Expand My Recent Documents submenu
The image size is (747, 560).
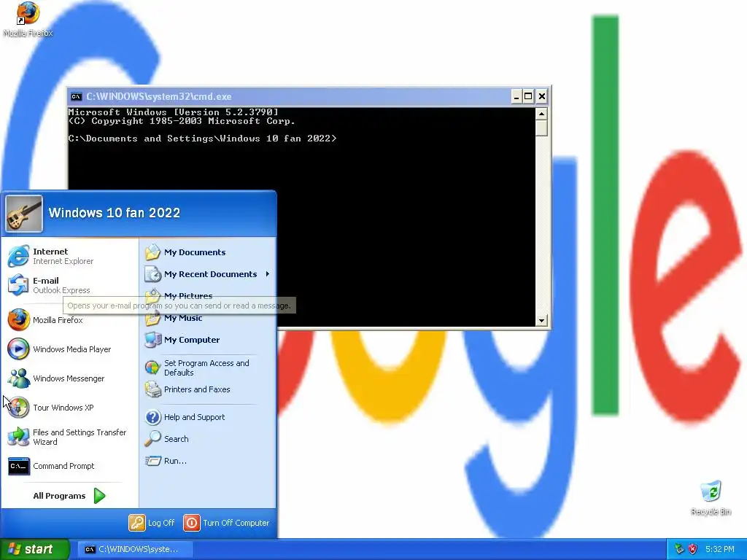(x=208, y=274)
